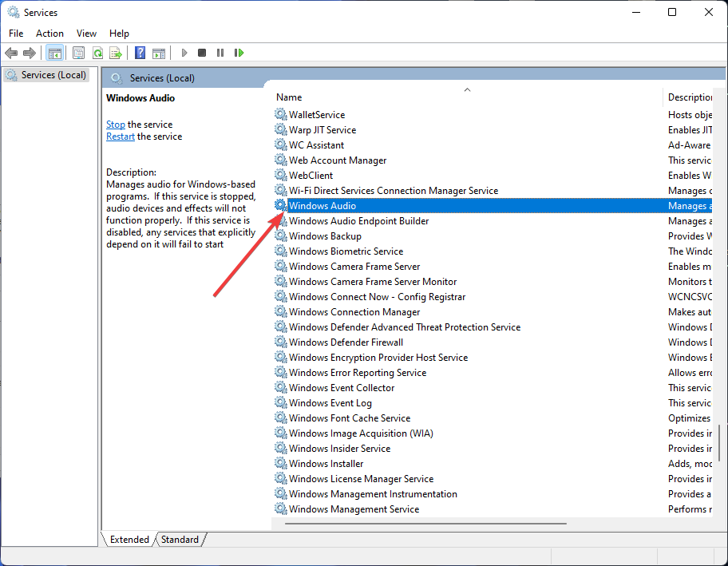Image resolution: width=728 pixels, height=566 pixels.
Task: Open the File menu
Action: [16, 34]
